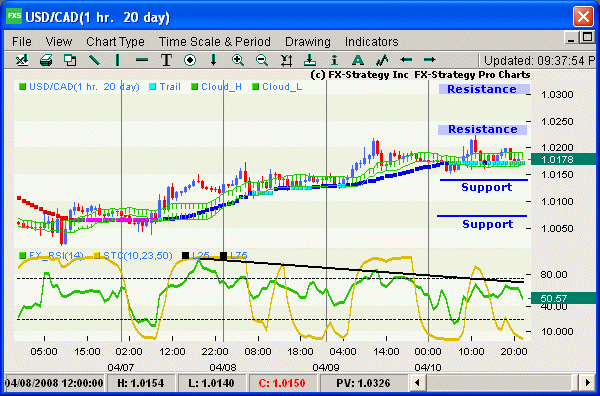
Task: Click the L: 1.0140 status field
Action: (x=212, y=383)
